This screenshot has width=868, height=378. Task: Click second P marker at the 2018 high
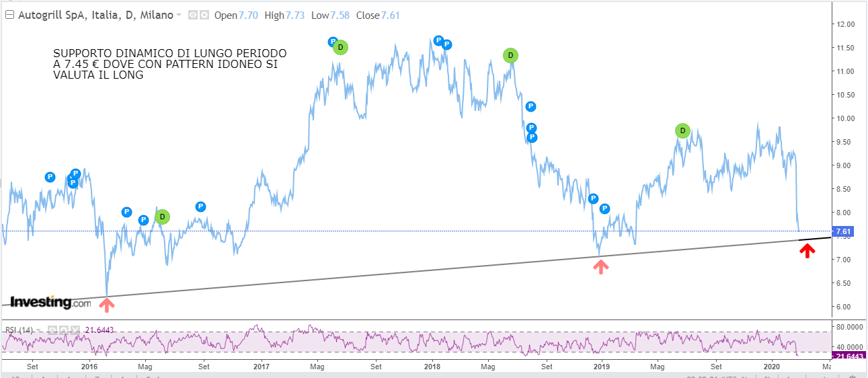[x=446, y=44]
